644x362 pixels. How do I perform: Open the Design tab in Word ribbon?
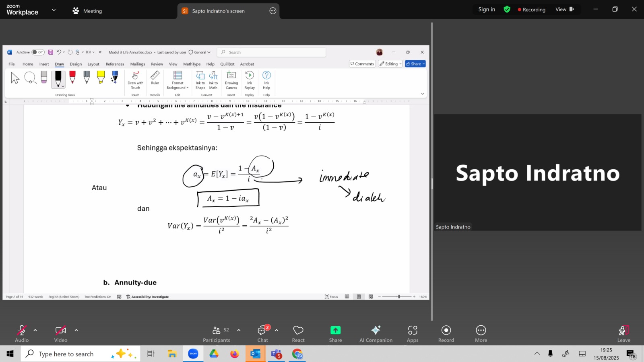[76, 64]
